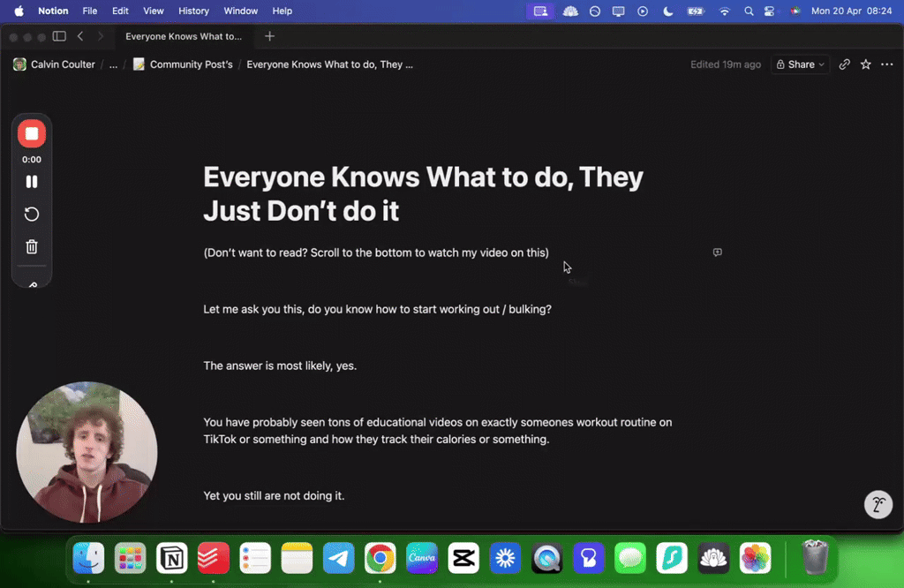Expand the Share dropdown
Image resolution: width=904 pixels, height=588 pixels.
point(800,64)
